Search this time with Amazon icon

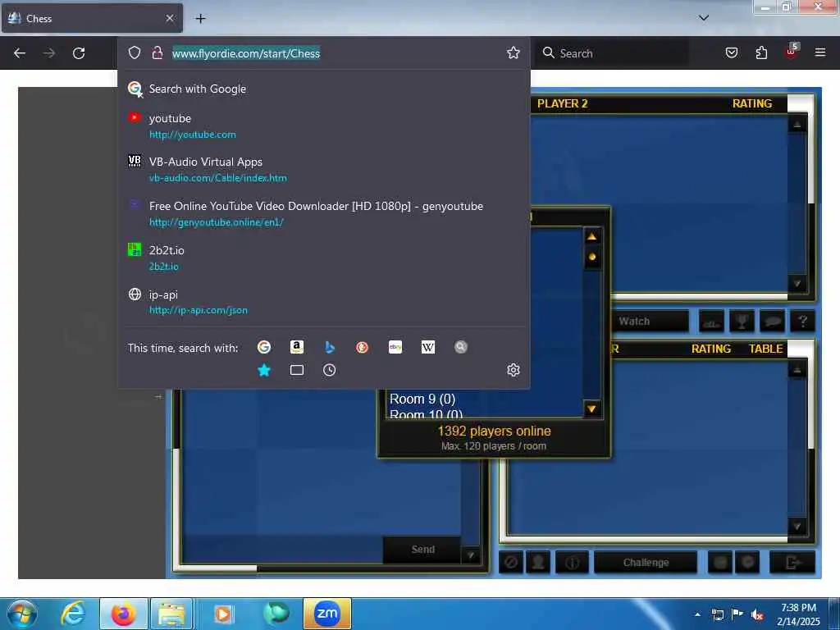[297, 347]
